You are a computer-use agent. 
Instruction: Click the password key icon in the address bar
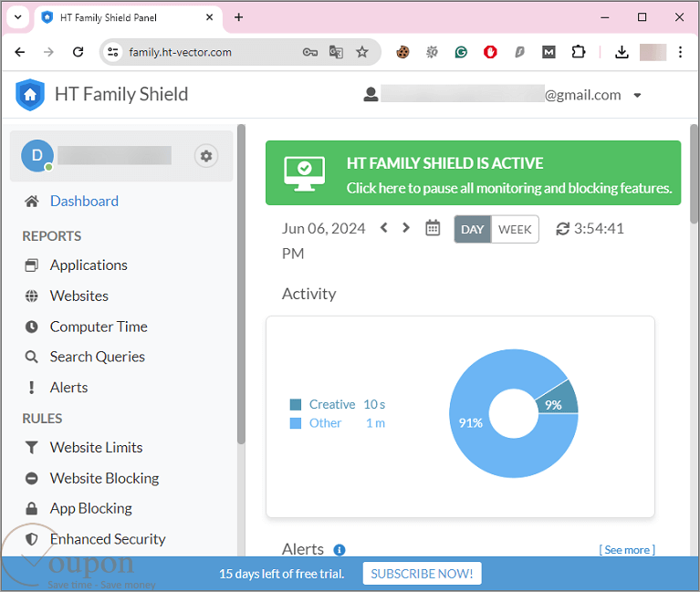[x=309, y=52]
